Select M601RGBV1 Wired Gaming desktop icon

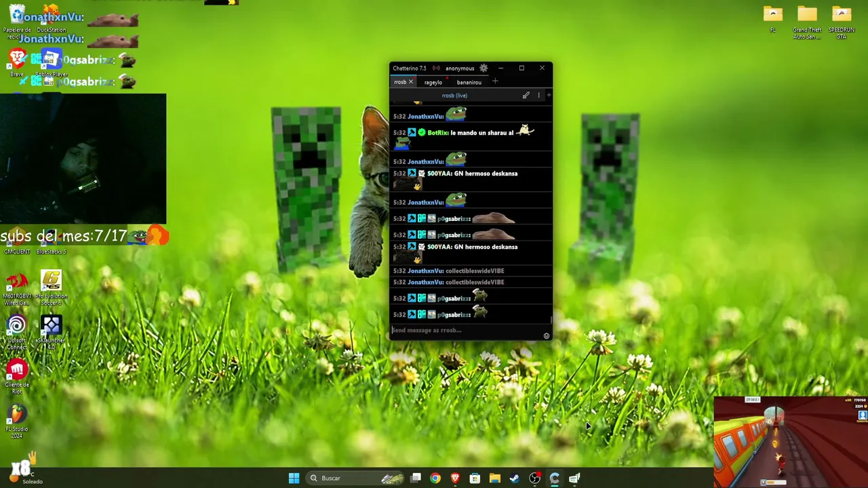[17, 288]
